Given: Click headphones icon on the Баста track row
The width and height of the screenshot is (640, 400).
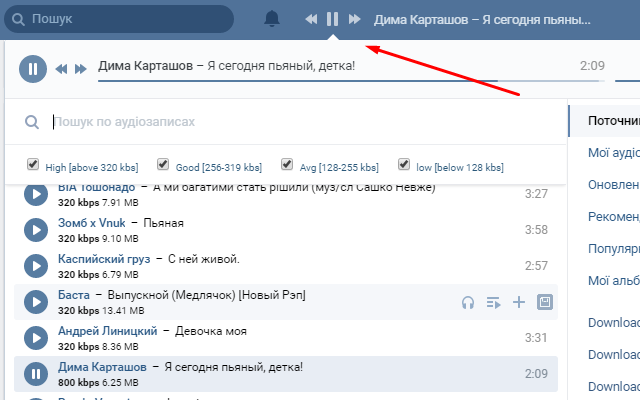Looking at the screenshot, I should [467, 302].
